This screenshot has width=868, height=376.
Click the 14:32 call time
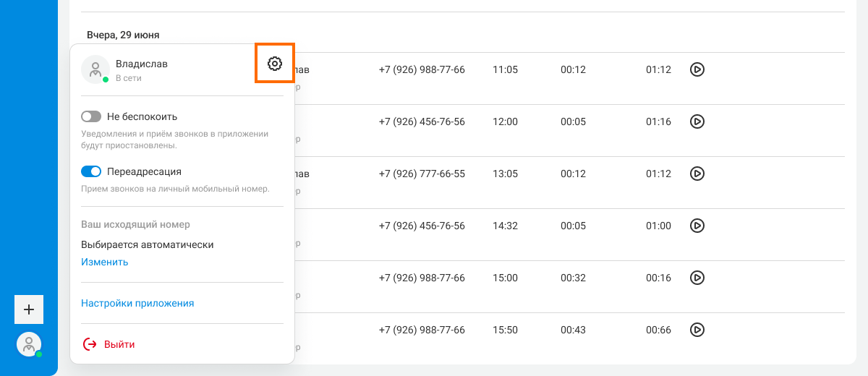[505, 226]
